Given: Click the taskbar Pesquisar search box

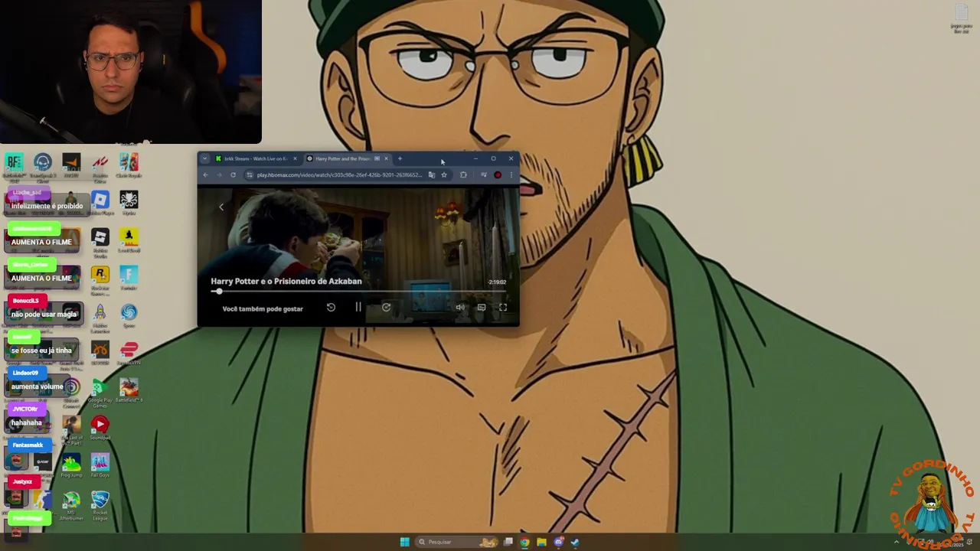Looking at the screenshot, I should [x=457, y=542].
